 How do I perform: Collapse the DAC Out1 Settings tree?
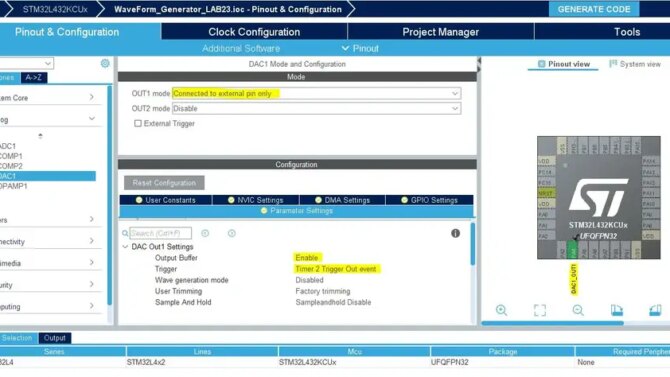click(x=125, y=247)
